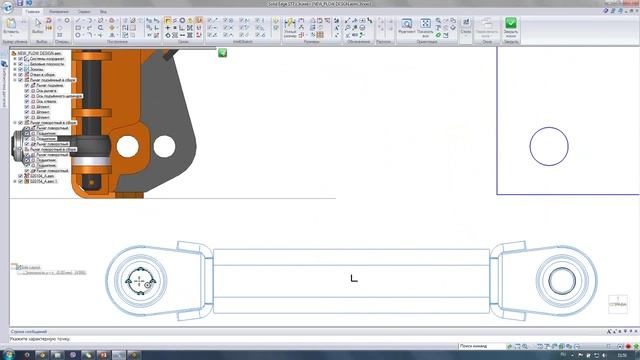Click the magnifier Zoom icon in the Orientation group
The image size is (640, 360).
[438, 20]
